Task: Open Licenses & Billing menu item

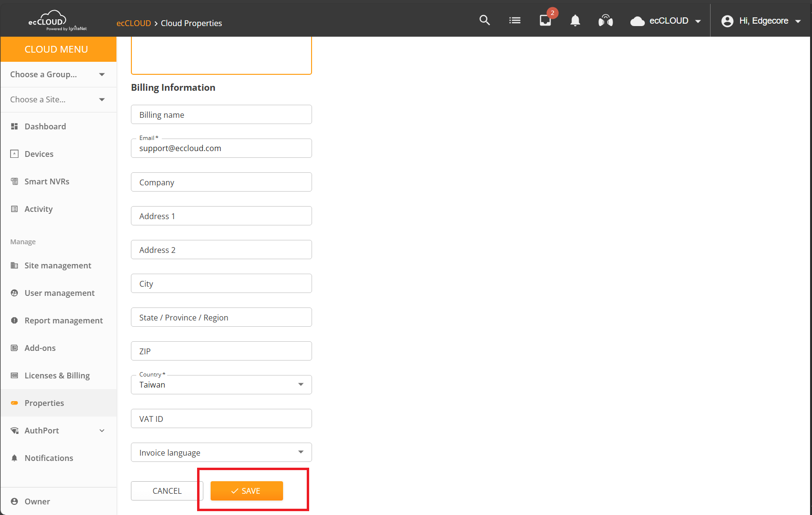Action: click(x=58, y=376)
